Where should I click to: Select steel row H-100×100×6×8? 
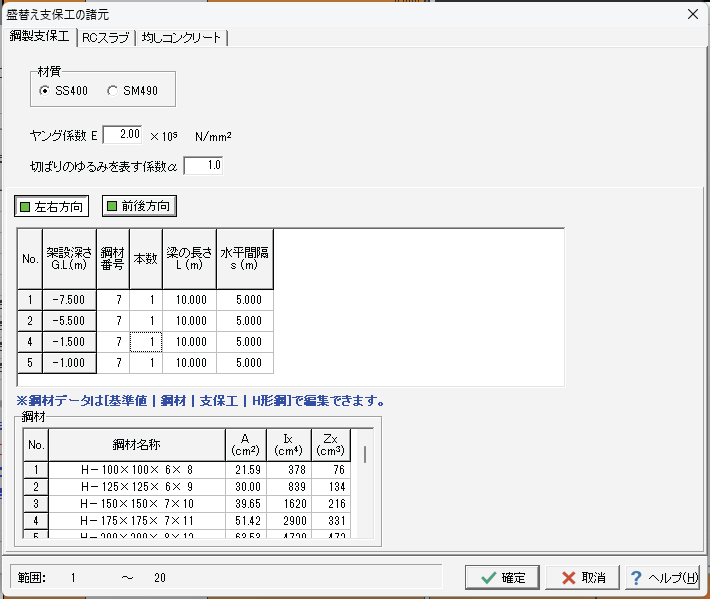[x=136, y=469]
